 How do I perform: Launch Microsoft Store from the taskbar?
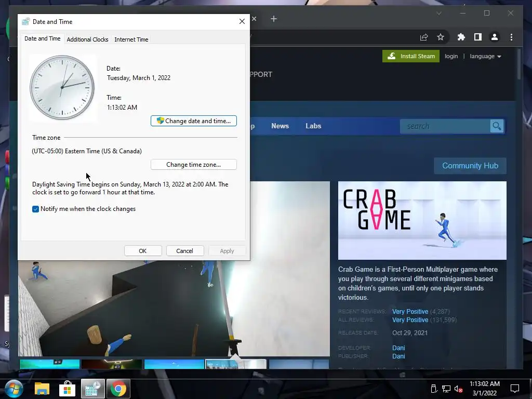[67, 389]
